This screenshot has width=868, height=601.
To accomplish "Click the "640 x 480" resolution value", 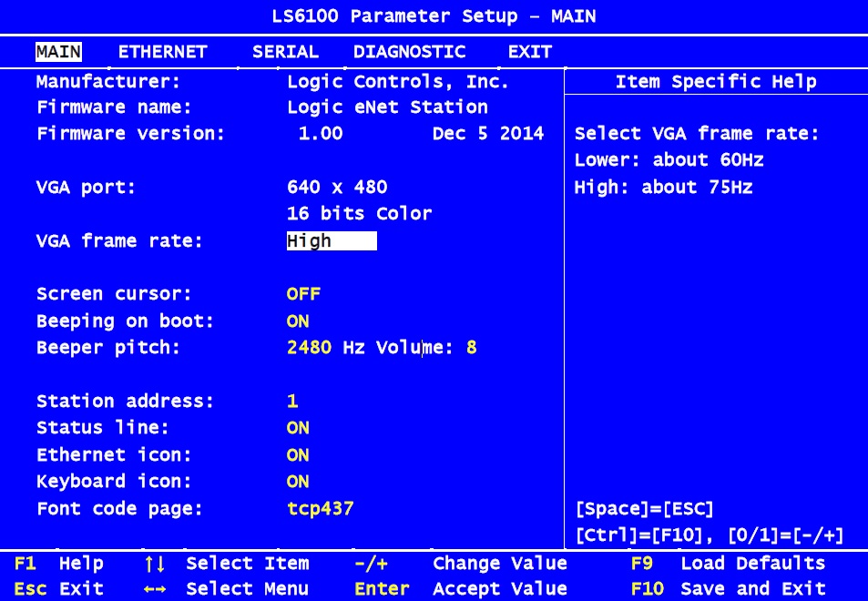I will coord(337,187).
